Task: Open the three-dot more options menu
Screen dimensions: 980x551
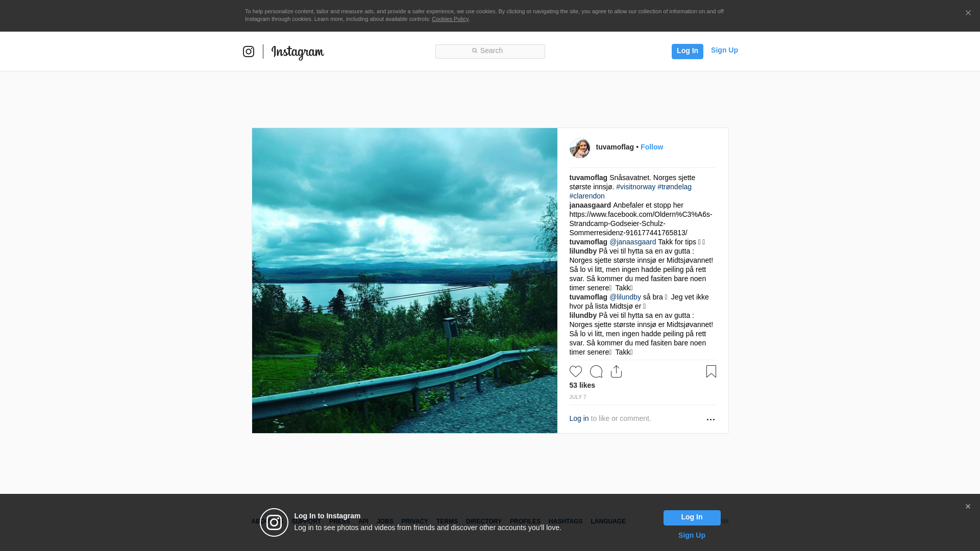Action: click(710, 419)
